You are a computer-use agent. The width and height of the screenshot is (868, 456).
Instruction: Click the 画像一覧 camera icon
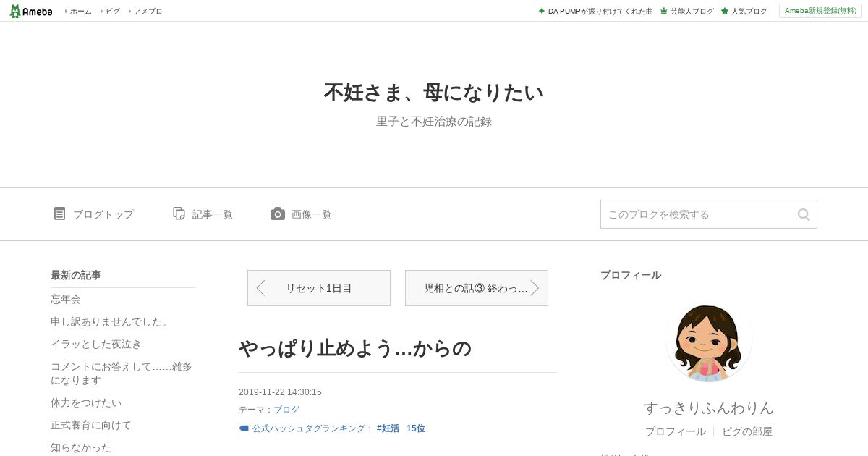tap(278, 214)
